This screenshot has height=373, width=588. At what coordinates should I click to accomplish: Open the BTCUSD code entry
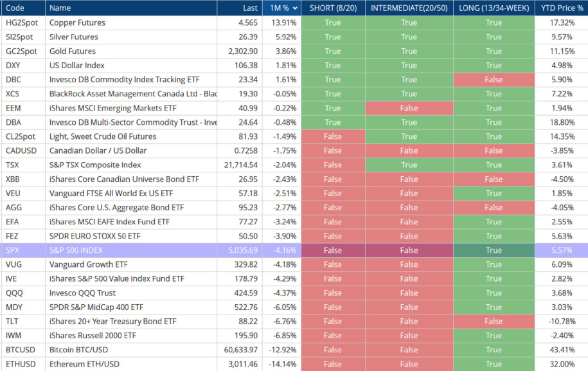(19, 350)
